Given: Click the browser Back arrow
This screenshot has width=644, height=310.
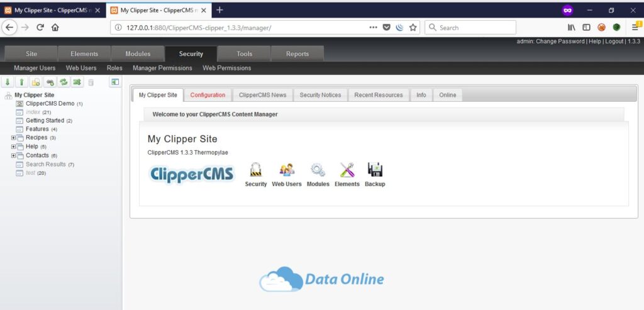Looking at the screenshot, I should tap(10, 28).
